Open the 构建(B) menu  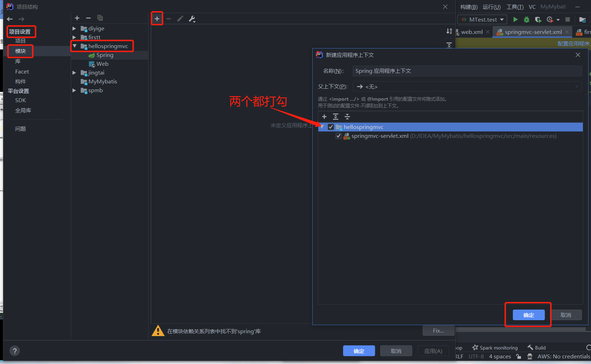click(469, 7)
